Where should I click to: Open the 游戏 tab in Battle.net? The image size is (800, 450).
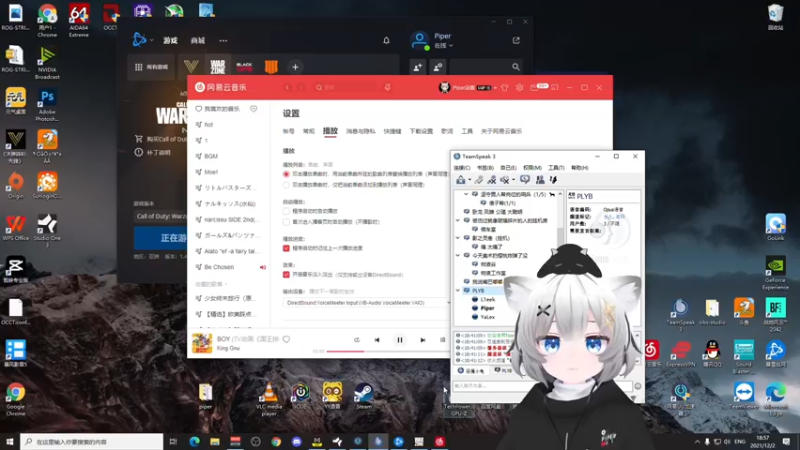[170, 40]
